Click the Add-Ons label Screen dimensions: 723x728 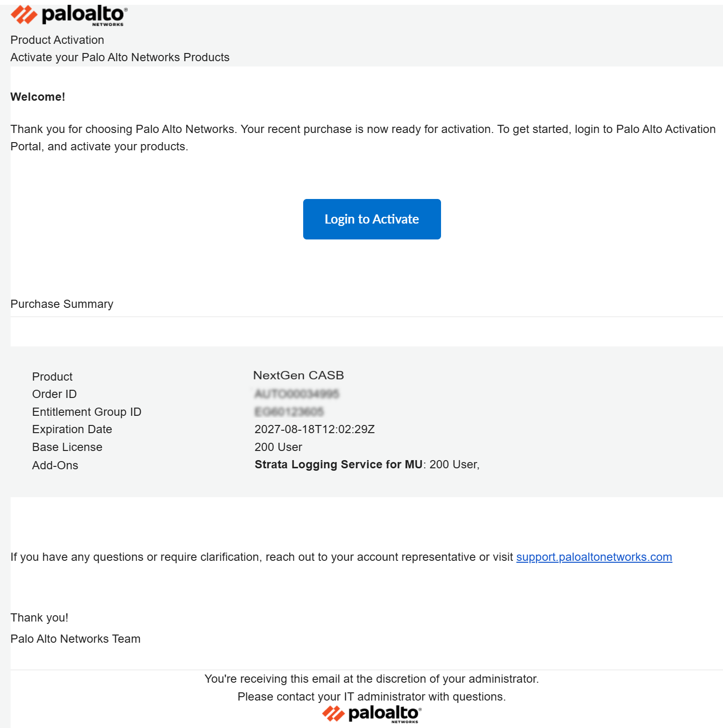55,465
